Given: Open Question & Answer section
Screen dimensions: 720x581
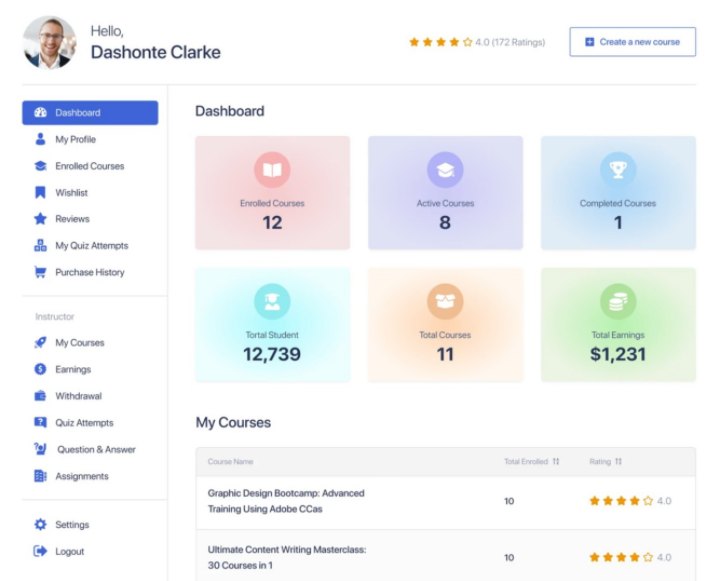Looking at the screenshot, I should (x=96, y=450).
